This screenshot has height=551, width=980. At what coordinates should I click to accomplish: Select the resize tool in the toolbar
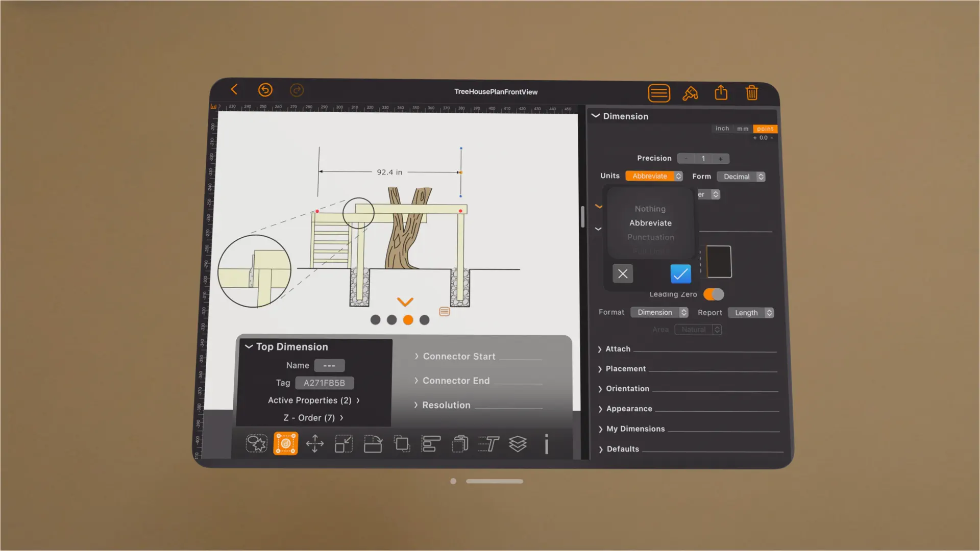click(344, 444)
